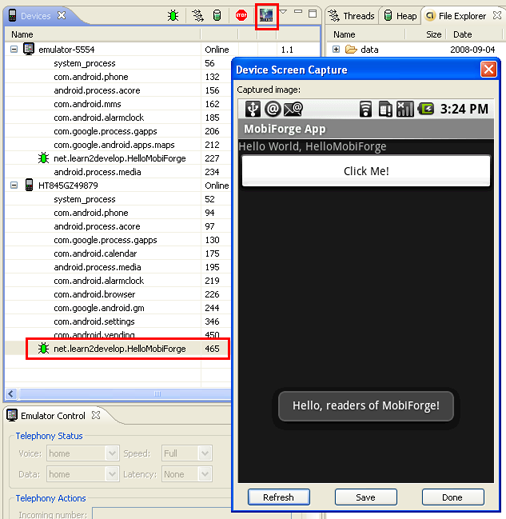Select com.android.phone with PID 132
The width and height of the screenshot is (506, 519).
[91, 77]
